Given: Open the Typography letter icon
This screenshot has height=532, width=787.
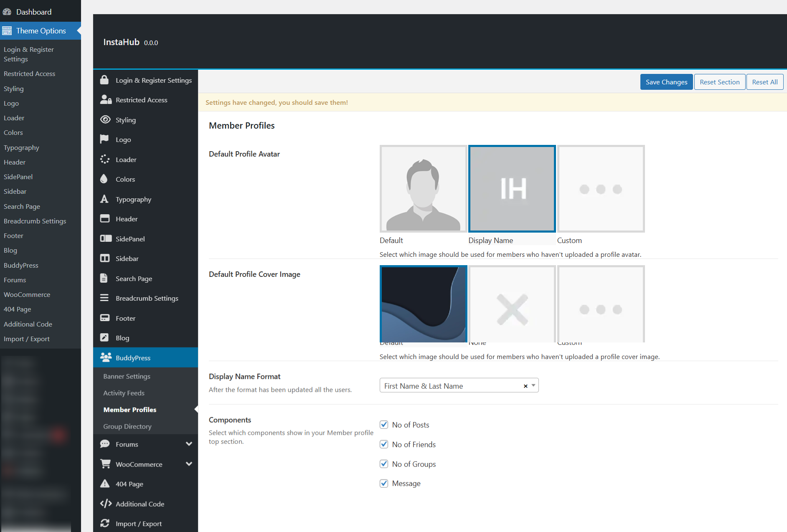Looking at the screenshot, I should 104,199.
